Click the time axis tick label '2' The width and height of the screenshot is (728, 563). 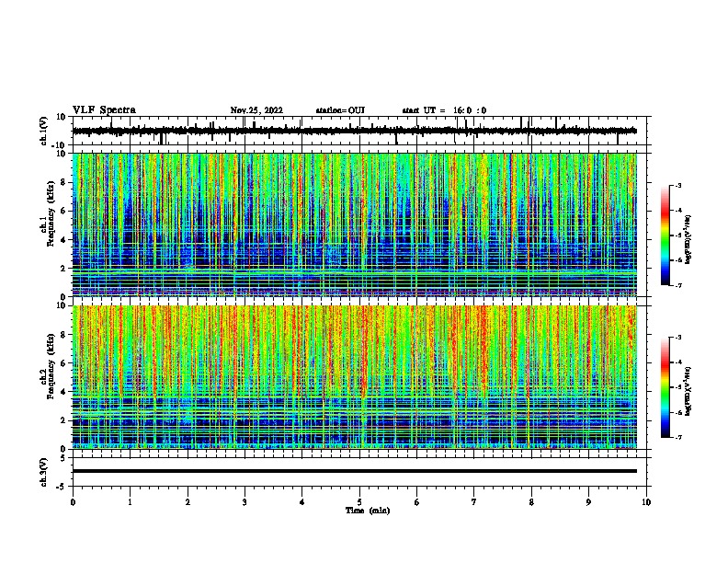[x=188, y=502]
